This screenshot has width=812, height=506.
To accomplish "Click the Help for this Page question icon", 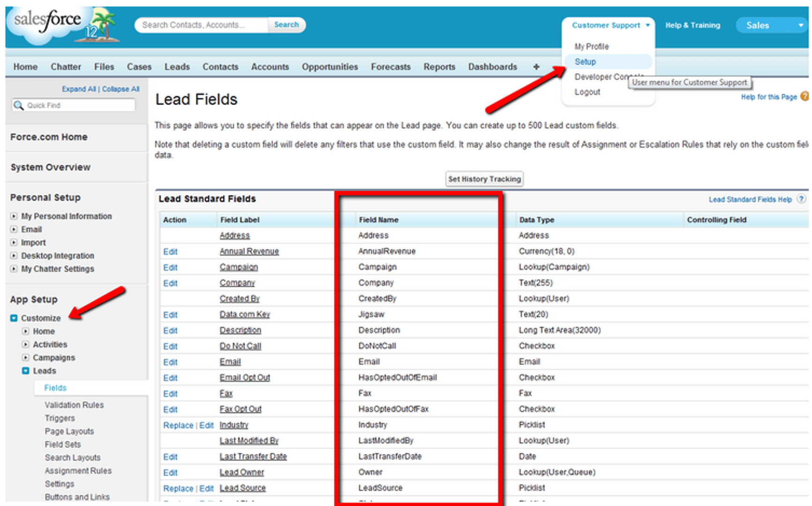I will point(805,97).
